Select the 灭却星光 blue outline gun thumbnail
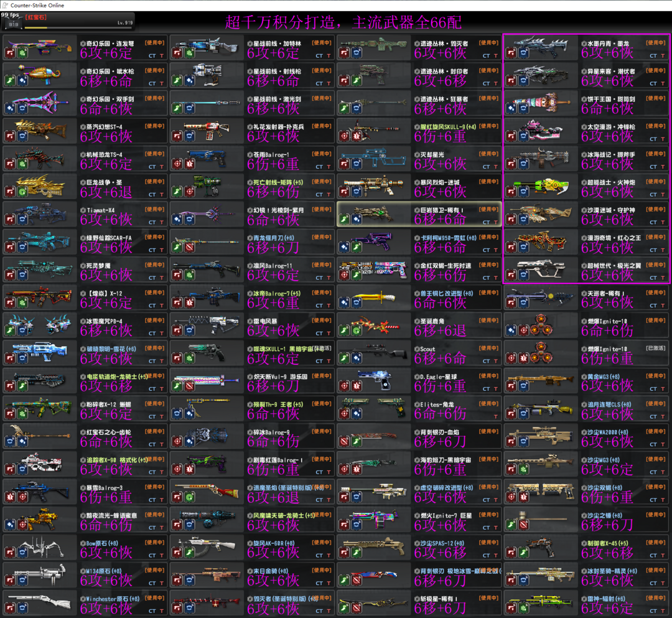Image resolution: width=672 pixels, height=618 pixels. tap(374, 157)
